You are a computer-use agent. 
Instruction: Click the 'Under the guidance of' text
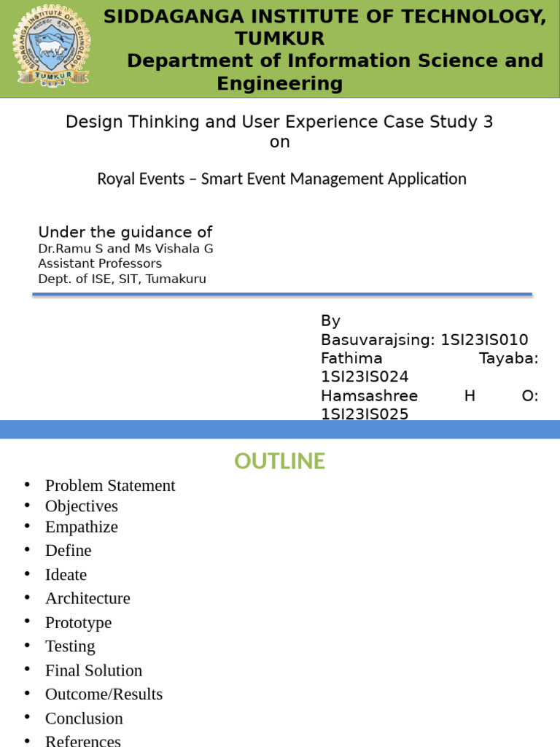click(125, 232)
